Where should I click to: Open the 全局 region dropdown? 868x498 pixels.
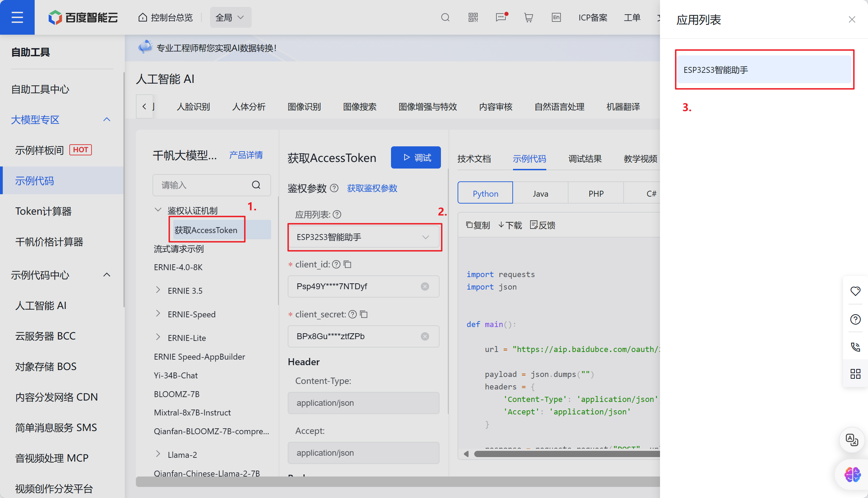point(231,17)
